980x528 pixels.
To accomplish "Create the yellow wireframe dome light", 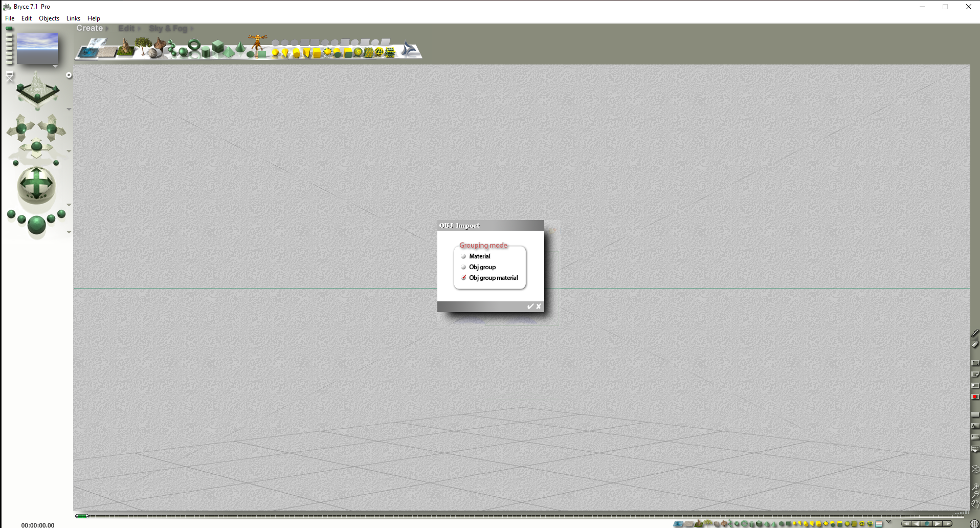I will coord(379,52).
